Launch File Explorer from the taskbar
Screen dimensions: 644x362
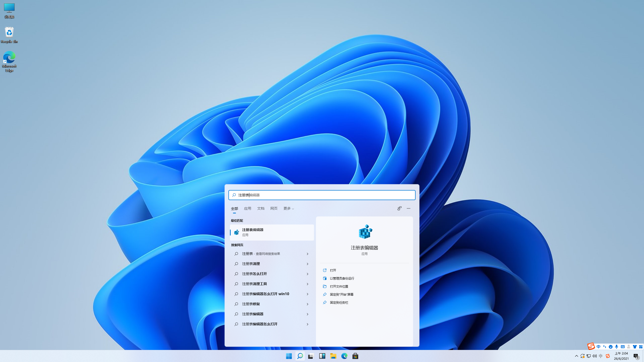[333, 356]
